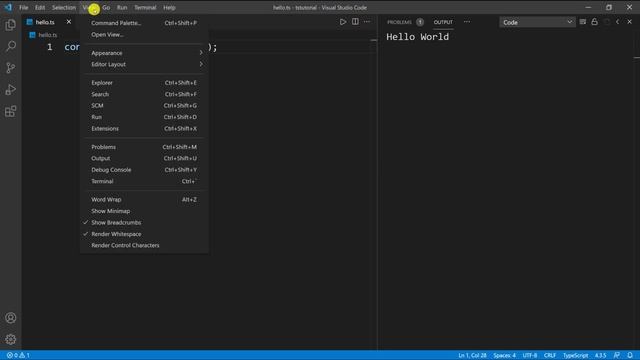Viewport: 640px width, 360px height.
Task: Open Extensions icon in activity bar
Action: [x=11, y=111]
